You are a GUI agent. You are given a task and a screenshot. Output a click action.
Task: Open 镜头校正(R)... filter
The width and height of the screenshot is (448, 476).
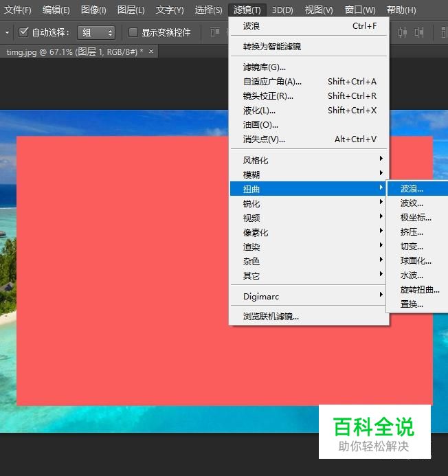click(x=309, y=96)
